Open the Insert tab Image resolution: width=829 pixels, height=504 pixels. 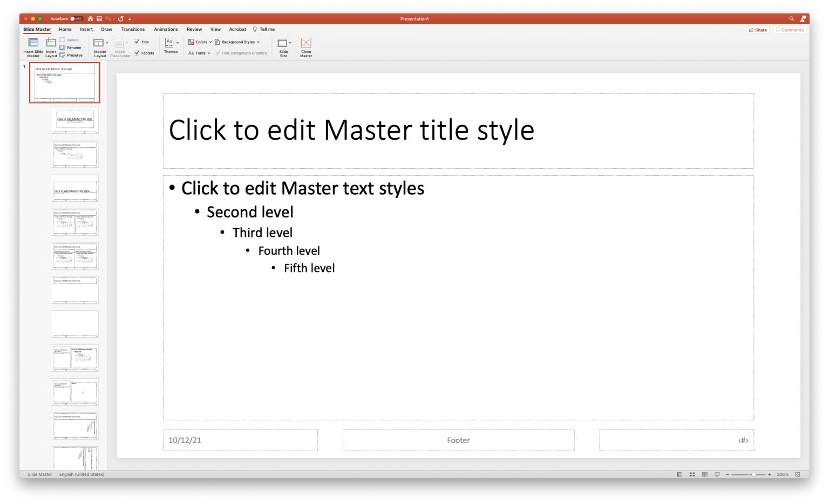tap(86, 30)
